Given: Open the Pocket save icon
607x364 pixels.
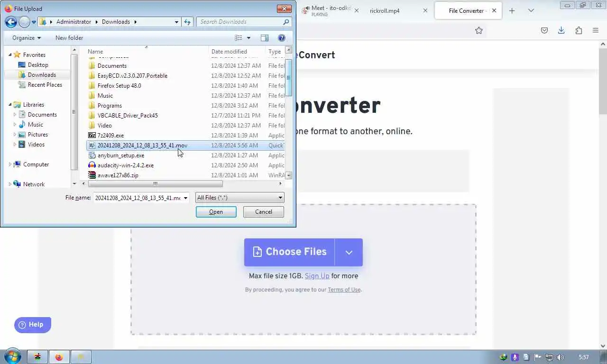Looking at the screenshot, I should tap(544, 30).
